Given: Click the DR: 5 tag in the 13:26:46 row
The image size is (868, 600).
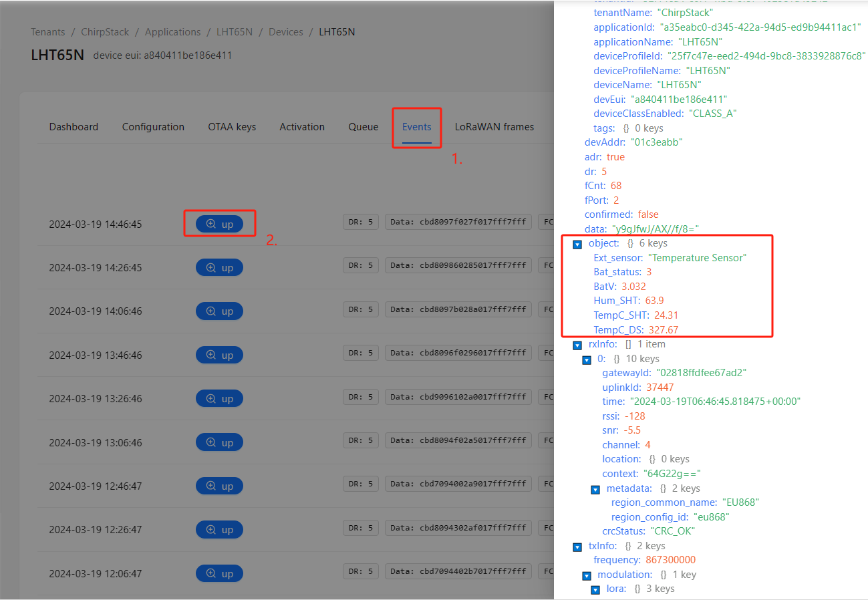Looking at the screenshot, I should pos(361,397).
